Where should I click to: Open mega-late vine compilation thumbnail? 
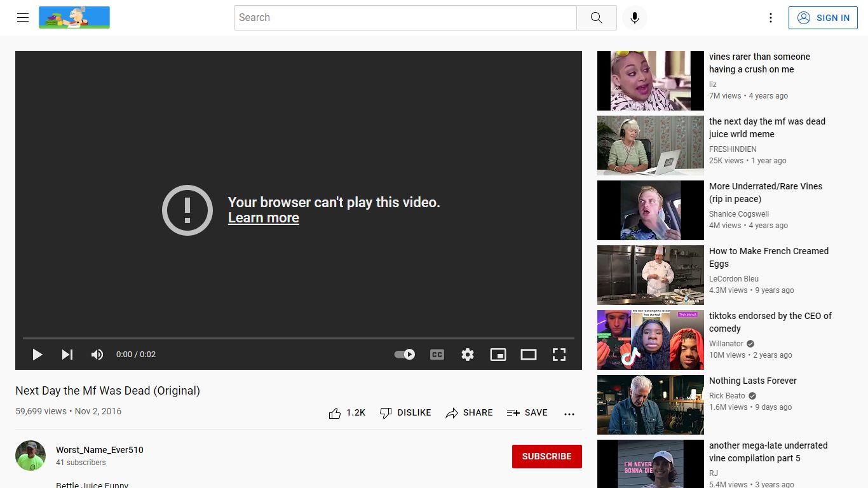point(651,464)
